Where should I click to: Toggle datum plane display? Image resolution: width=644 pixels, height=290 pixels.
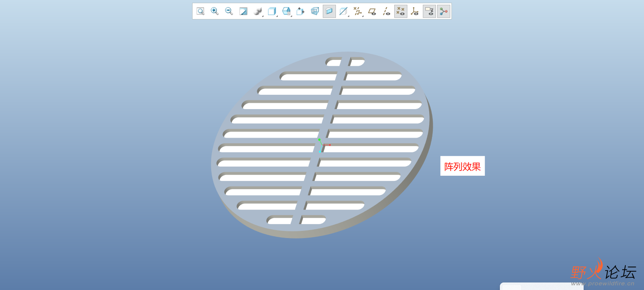(x=372, y=11)
